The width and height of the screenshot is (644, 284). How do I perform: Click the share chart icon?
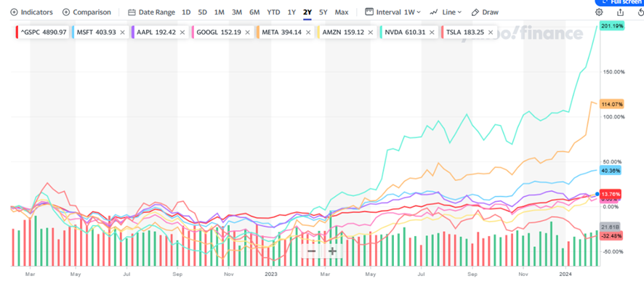[620, 12]
